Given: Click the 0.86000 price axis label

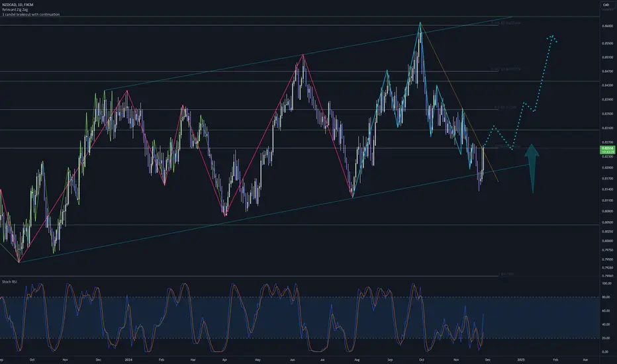Looking at the screenshot, I should click(608, 26).
